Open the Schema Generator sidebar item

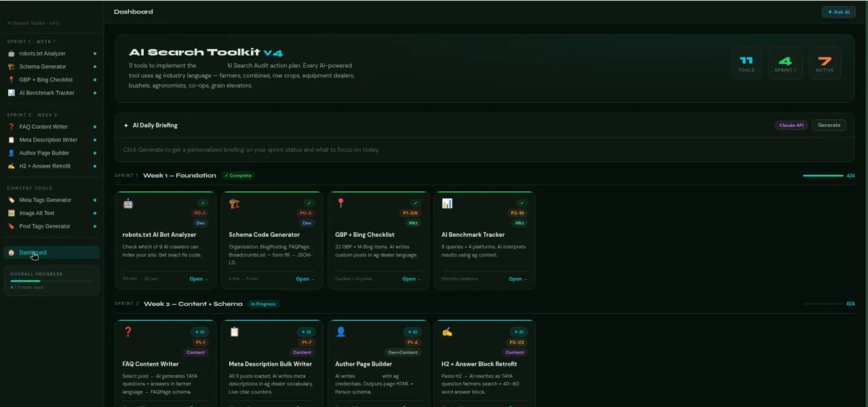pyautogui.click(x=52, y=66)
